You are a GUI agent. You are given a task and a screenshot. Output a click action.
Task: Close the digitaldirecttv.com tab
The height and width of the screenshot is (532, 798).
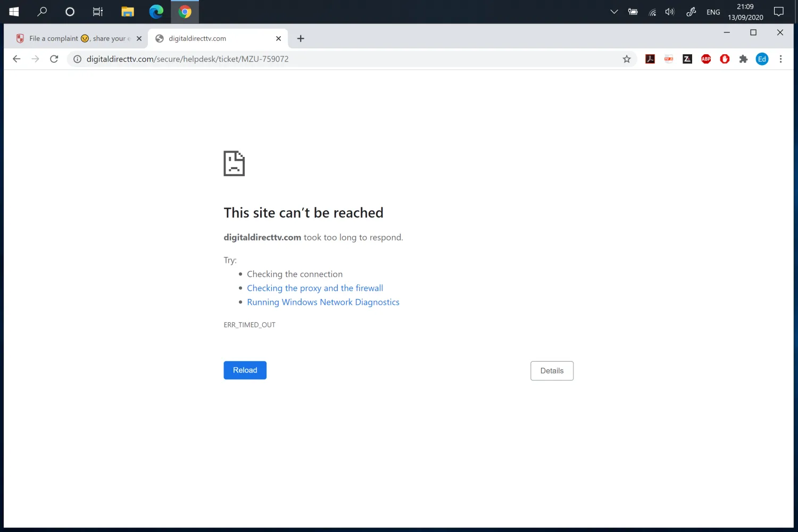tap(278, 38)
